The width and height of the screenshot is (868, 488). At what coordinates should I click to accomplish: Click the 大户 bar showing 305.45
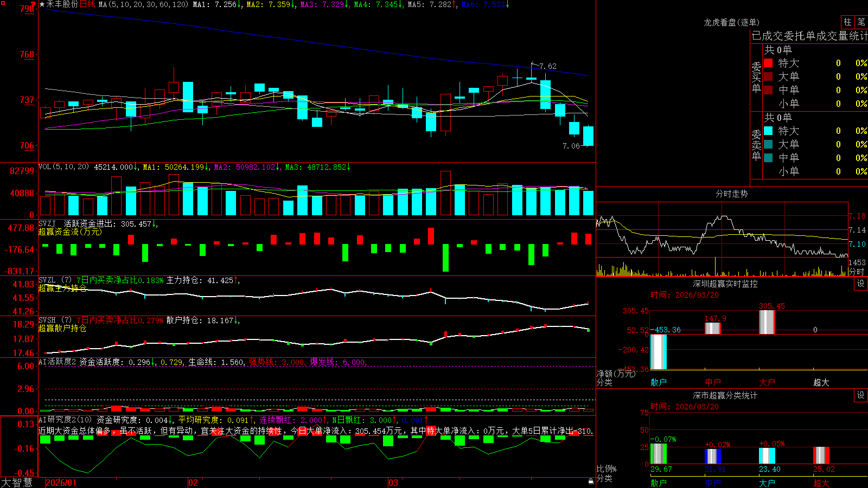767,322
